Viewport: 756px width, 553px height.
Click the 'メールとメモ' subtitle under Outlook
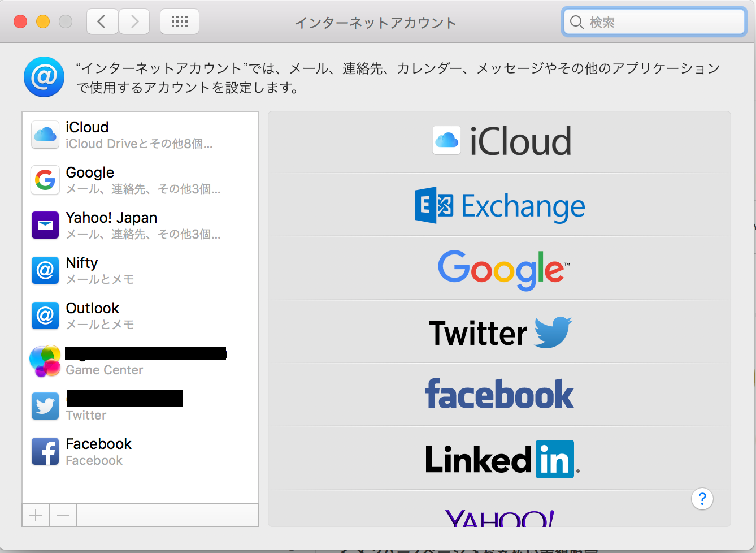(x=100, y=325)
